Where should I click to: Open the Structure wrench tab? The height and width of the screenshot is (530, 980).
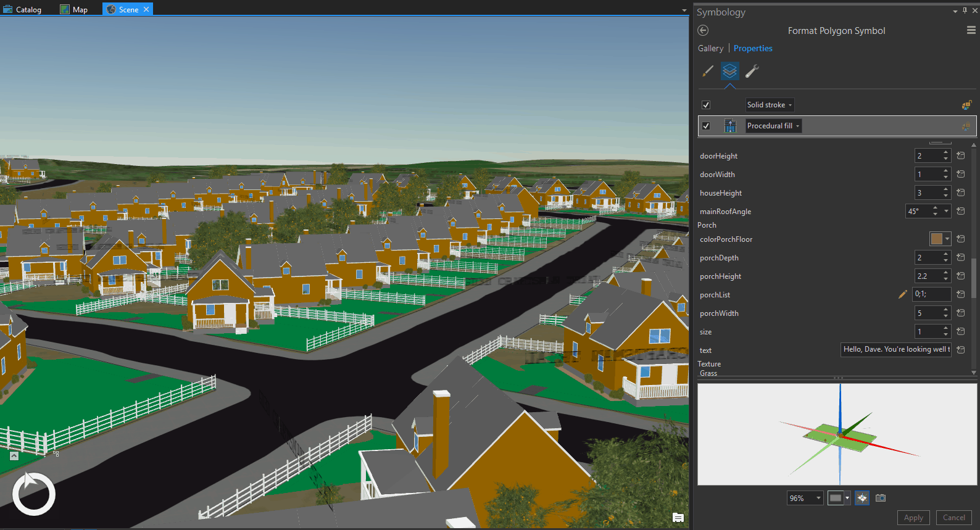point(752,72)
